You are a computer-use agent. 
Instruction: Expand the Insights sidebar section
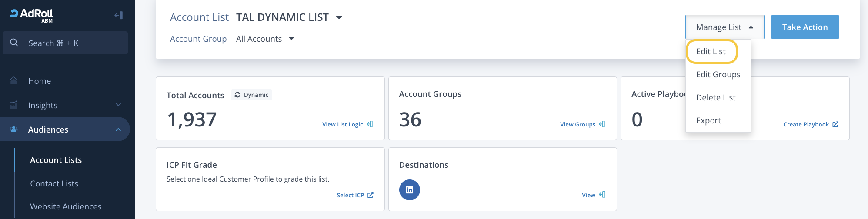(x=118, y=105)
